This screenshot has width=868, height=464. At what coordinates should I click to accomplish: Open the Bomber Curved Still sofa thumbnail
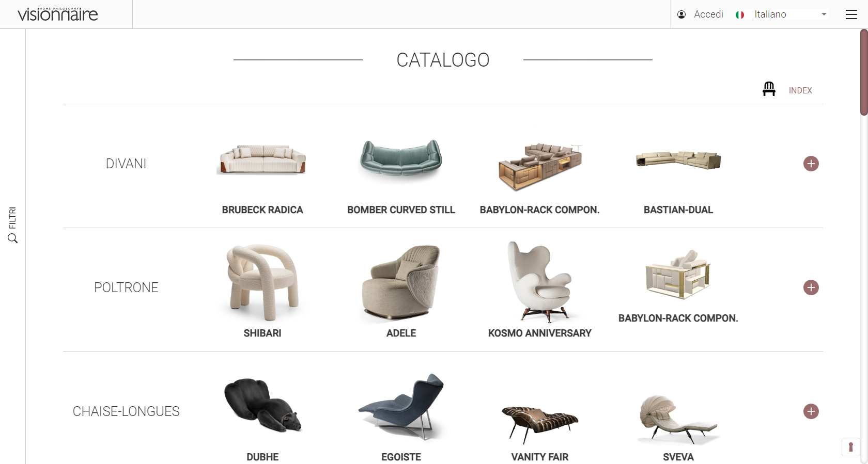[x=401, y=159]
